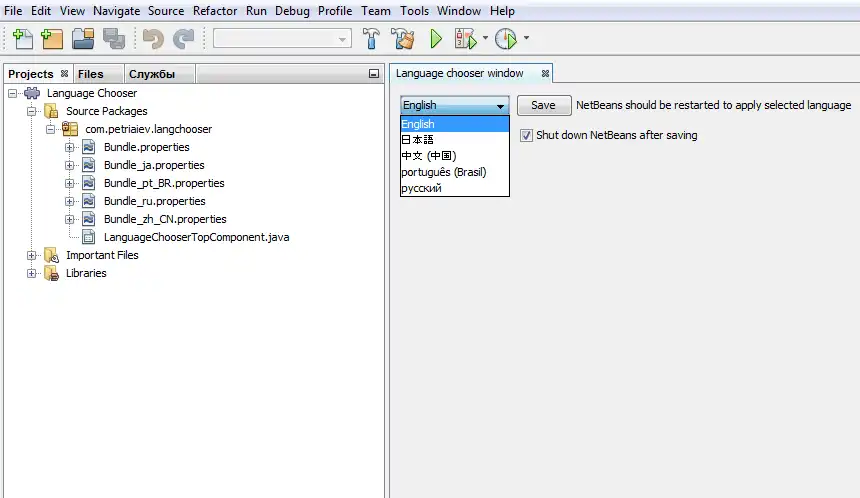Close the Projects tab with its x icon
The image size is (860, 498).
point(65,73)
